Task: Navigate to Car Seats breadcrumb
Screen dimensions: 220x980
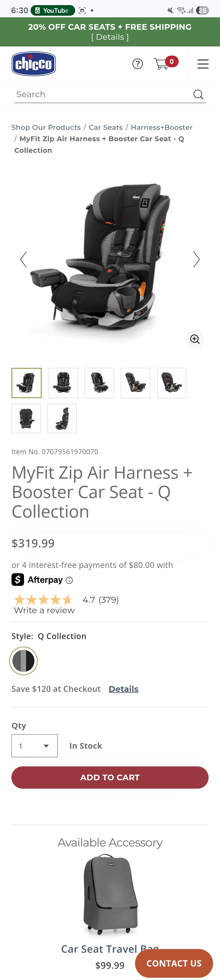Action: point(106,127)
